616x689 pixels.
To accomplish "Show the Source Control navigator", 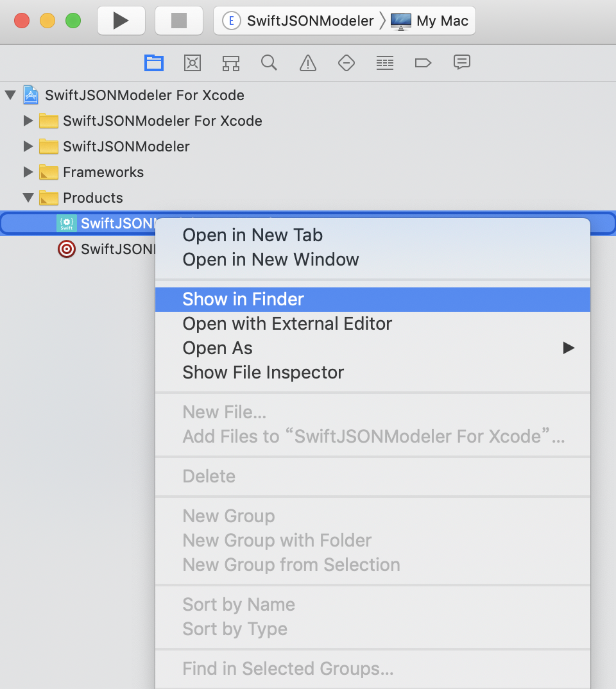I will [x=193, y=63].
